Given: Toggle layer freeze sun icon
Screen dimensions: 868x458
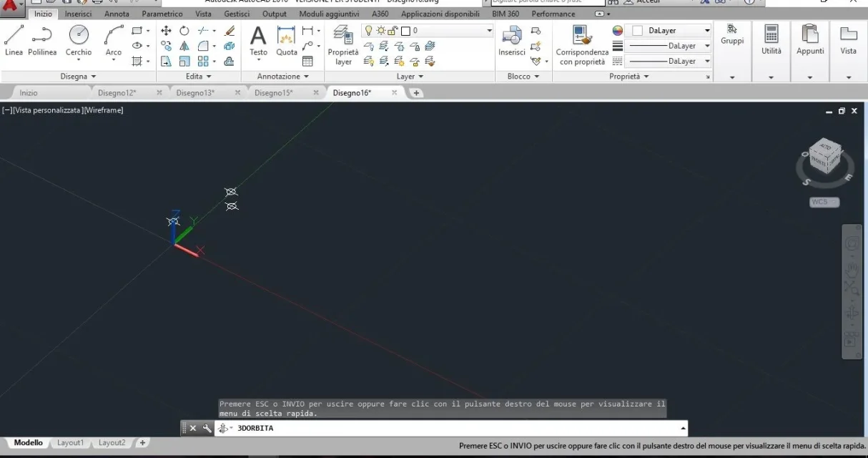Looking at the screenshot, I should [x=380, y=31].
